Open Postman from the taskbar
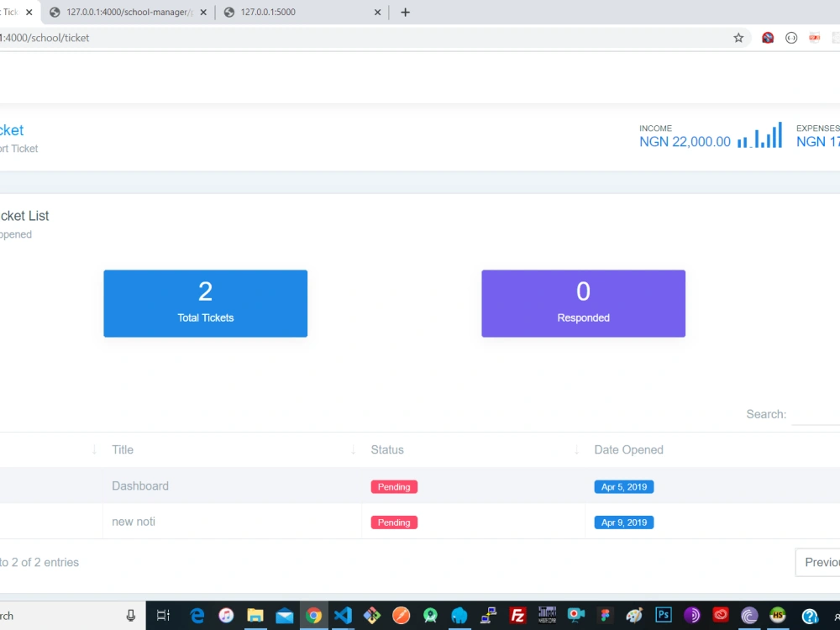Viewport: 840px width, 630px height. click(401, 616)
